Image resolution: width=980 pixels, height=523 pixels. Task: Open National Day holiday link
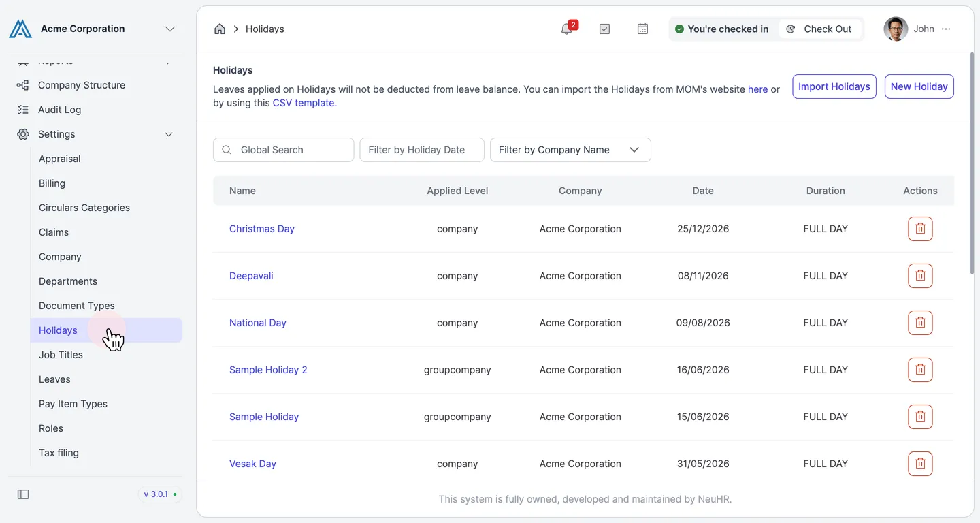tap(258, 323)
